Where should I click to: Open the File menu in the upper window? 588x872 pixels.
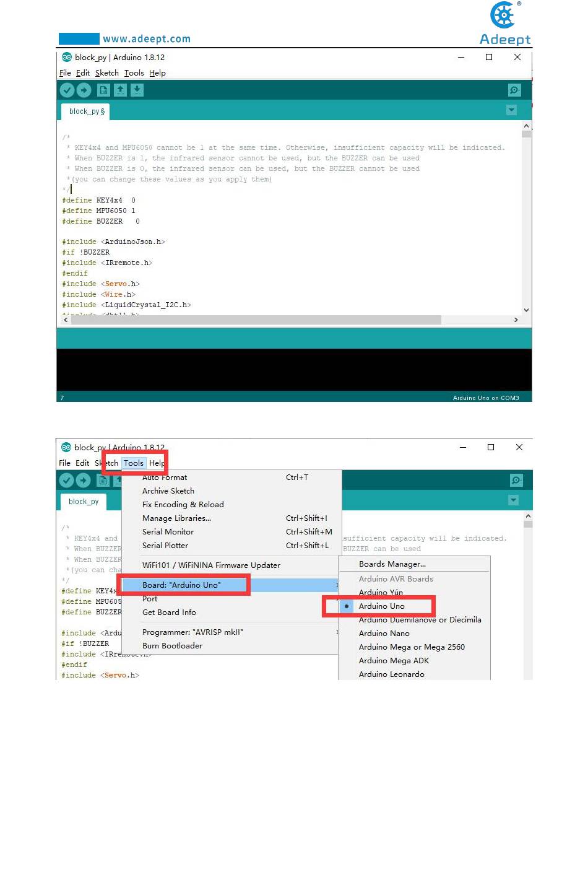(x=65, y=73)
